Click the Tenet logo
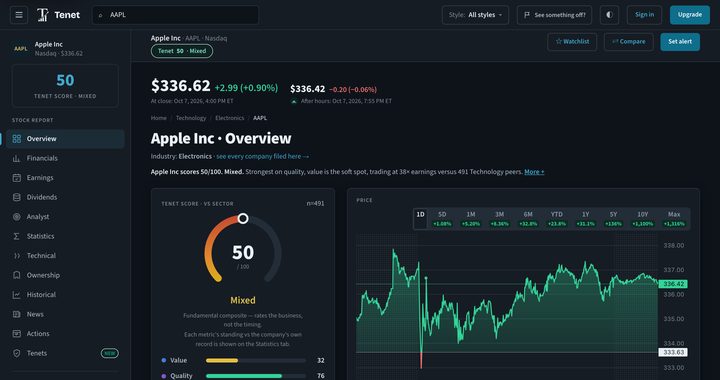 pos(58,15)
